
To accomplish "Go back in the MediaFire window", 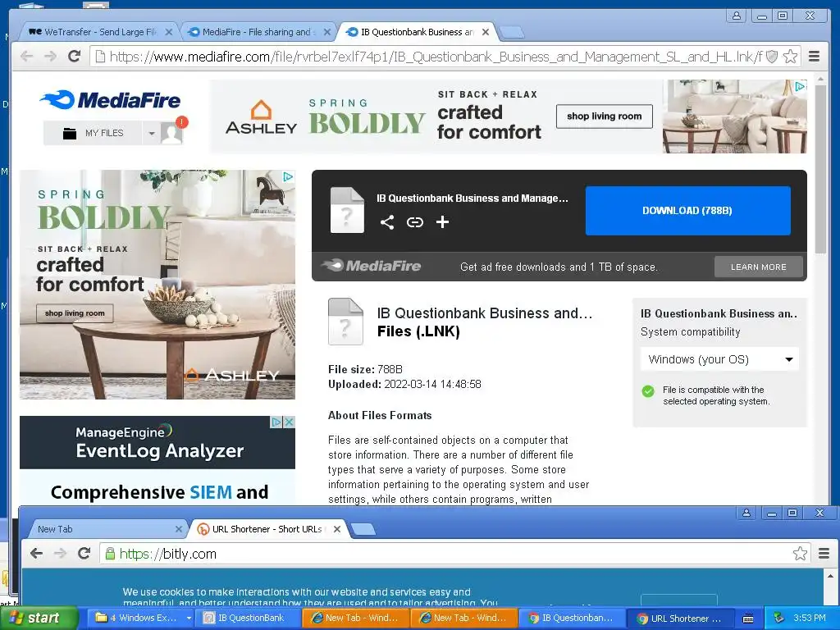I will [x=26, y=57].
